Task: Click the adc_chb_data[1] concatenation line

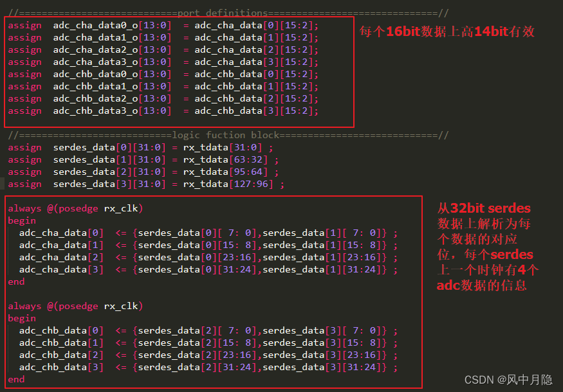Action: point(193,343)
